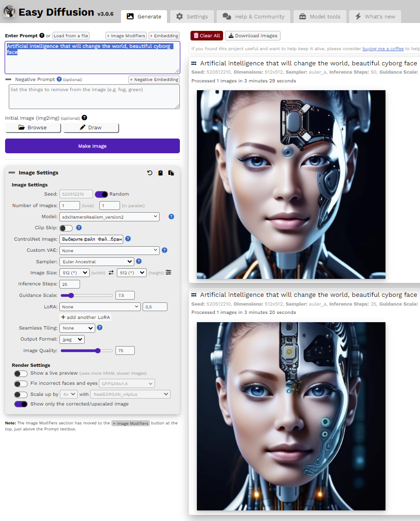Switch to the Settings tab
The width and height of the screenshot is (420, 521).
pyautogui.click(x=192, y=17)
